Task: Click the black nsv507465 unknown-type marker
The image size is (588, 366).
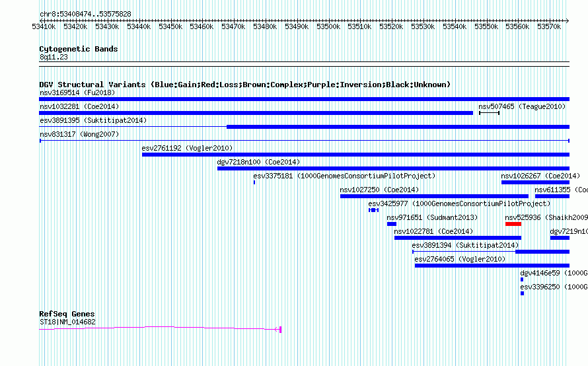Action: click(x=489, y=113)
